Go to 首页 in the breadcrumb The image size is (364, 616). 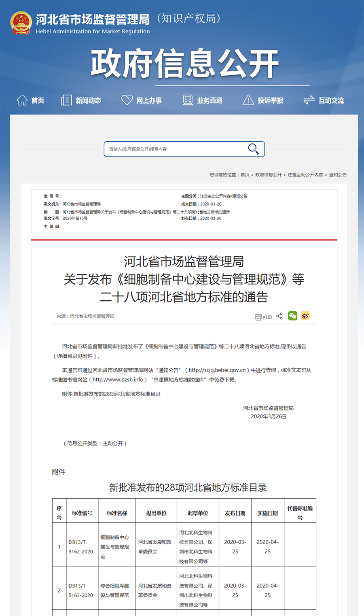tap(245, 175)
